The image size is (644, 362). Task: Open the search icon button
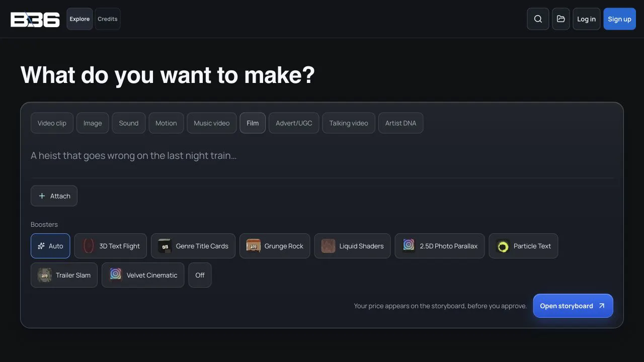(x=538, y=19)
